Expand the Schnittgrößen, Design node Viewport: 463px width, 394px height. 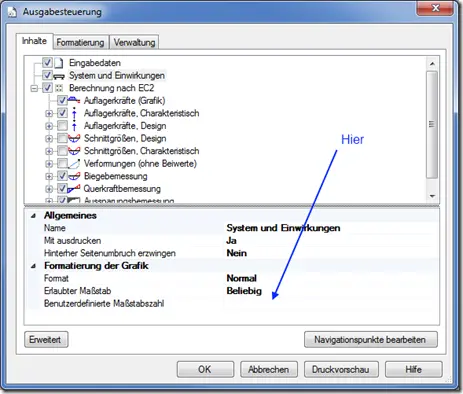(49, 139)
